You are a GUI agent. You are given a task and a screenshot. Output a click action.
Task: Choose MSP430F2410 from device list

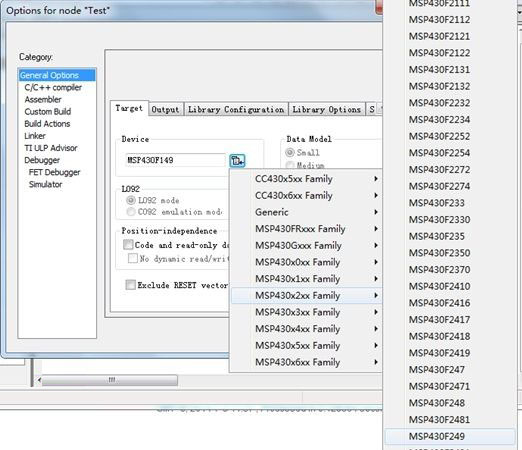tap(449, 286)
